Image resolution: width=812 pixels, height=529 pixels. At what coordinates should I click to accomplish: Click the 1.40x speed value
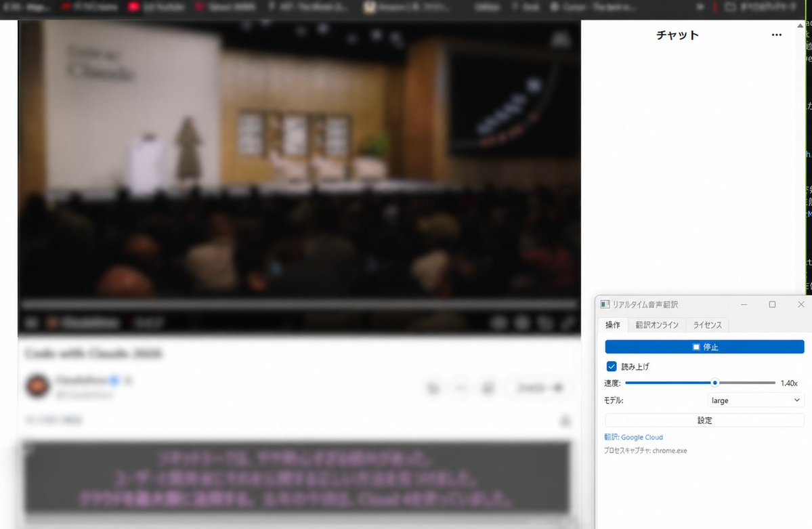pos(789,383)
